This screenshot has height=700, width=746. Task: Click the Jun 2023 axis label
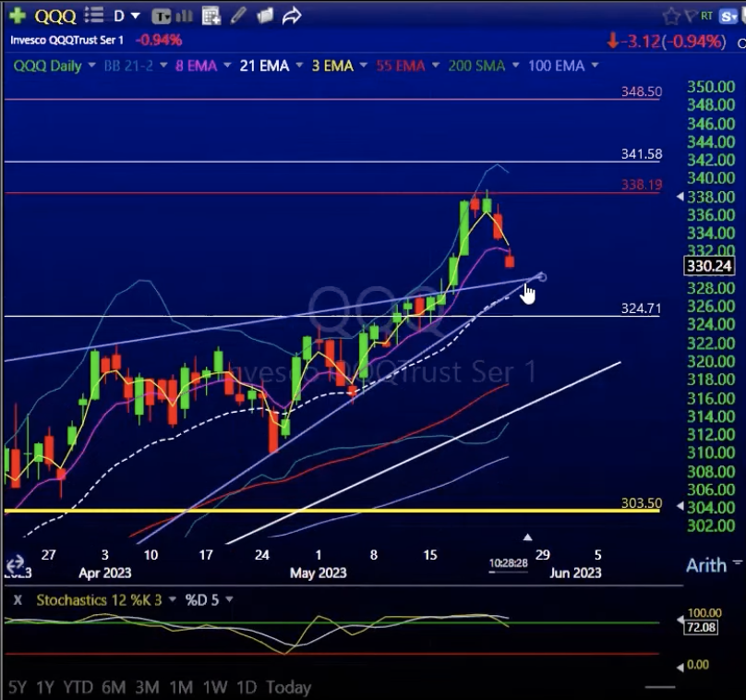(x=575, y=573)
